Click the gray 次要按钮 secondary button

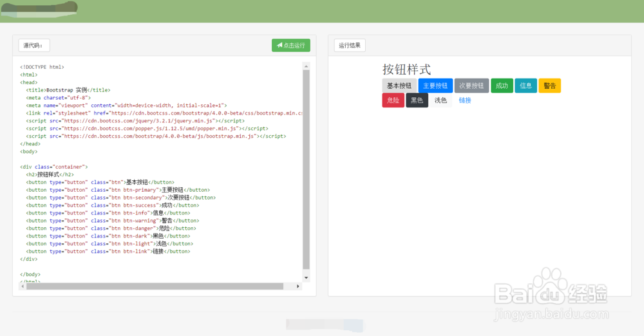pyautogui.click(x=471, y=86)
